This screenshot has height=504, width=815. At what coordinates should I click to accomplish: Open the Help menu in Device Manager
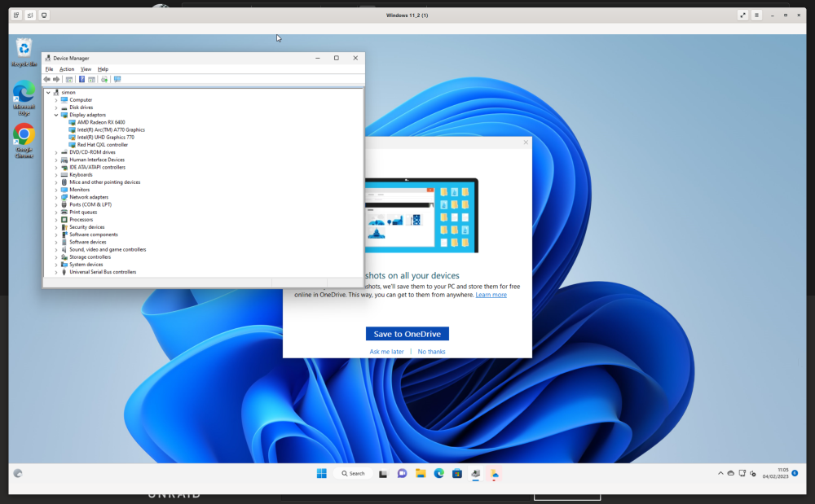[103, 69]
